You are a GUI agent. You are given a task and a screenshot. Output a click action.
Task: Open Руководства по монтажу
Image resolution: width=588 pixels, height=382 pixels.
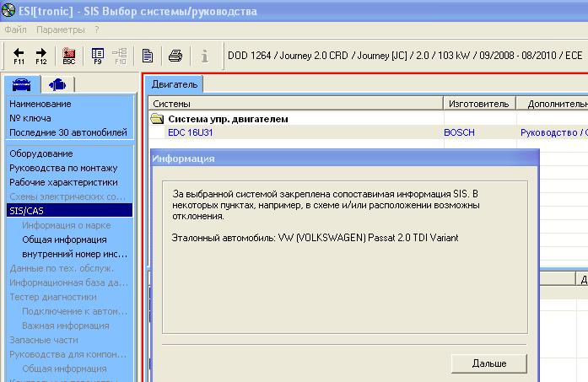(x=63, y=168)
